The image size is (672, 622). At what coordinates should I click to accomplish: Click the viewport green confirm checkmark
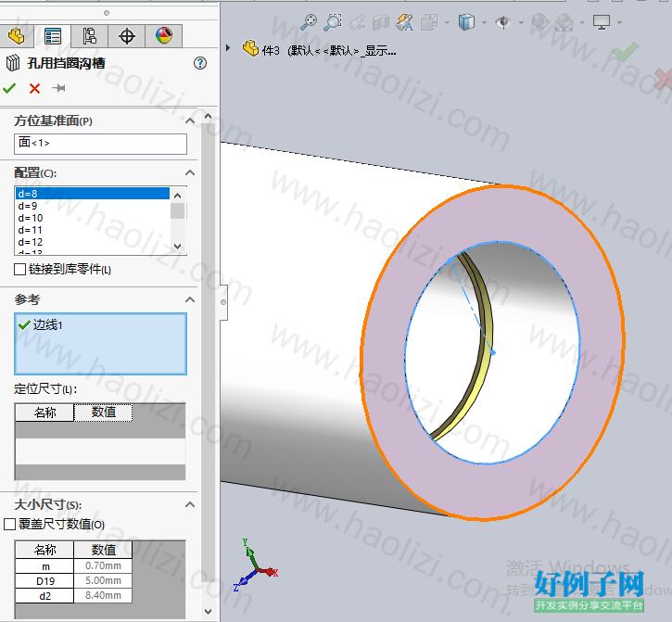point(626,51)
